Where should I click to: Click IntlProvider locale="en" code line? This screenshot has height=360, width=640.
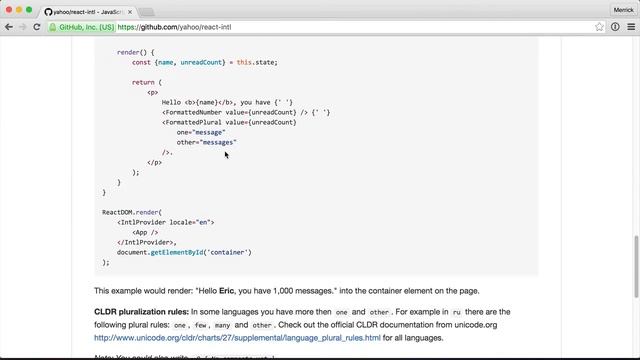tap(165, 222)
